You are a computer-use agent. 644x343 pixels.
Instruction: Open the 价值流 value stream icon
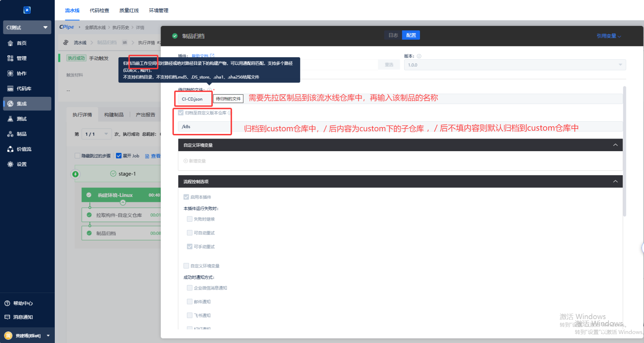coord(10,149)
